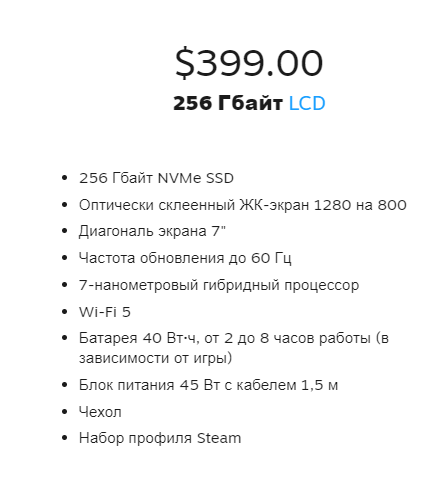Click the bullet beside Чехол

click(x=65, y=412)
